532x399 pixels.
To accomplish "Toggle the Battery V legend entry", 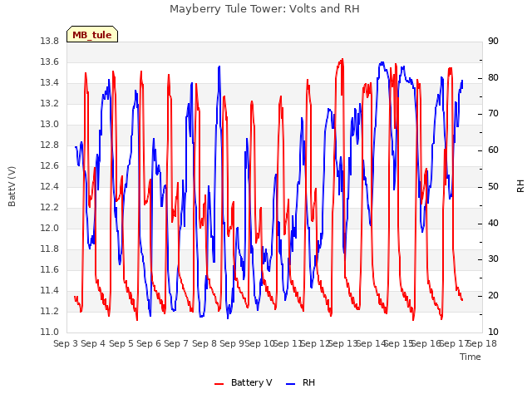I will (x=244, y=382).
